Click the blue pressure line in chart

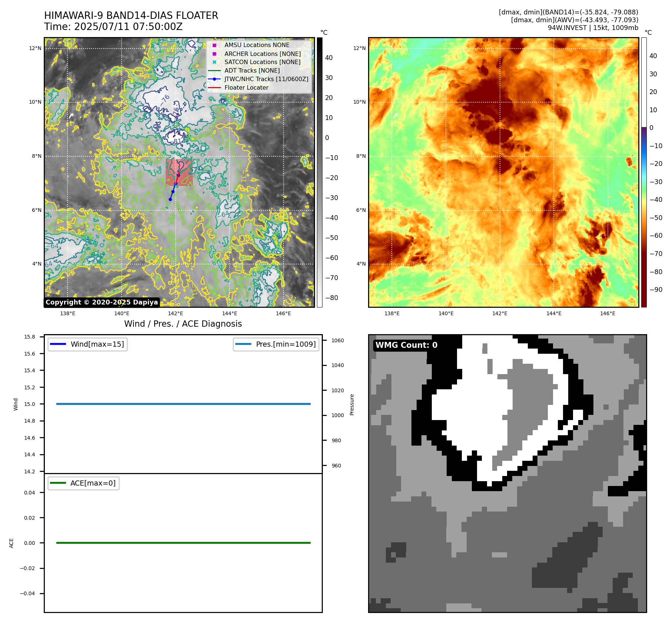tap(183, 404)
